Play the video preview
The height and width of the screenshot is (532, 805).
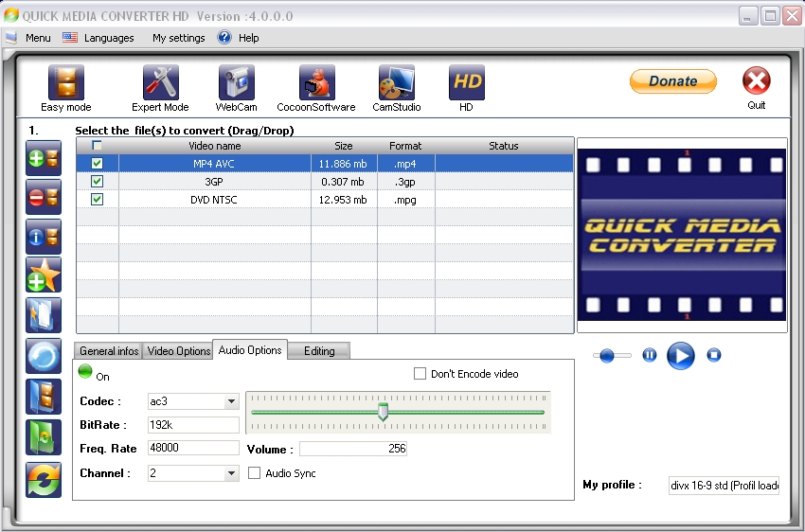pos(681,356)
